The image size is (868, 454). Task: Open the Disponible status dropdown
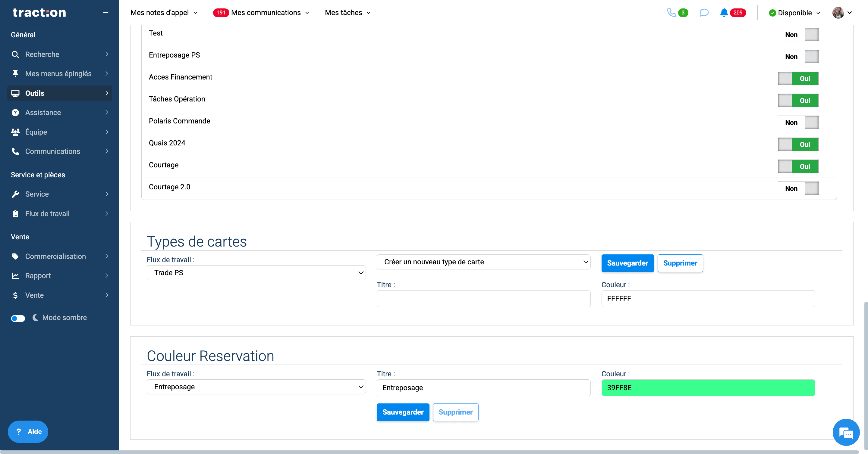794,13
